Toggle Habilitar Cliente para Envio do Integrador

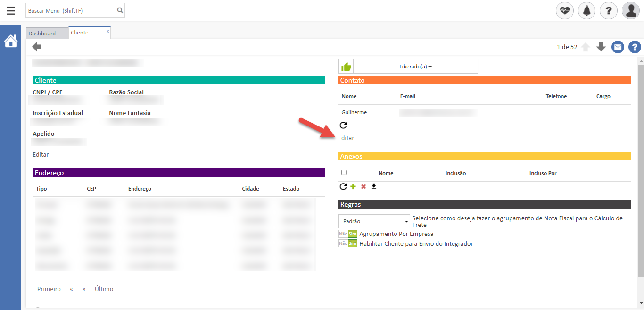coord(347,243)
